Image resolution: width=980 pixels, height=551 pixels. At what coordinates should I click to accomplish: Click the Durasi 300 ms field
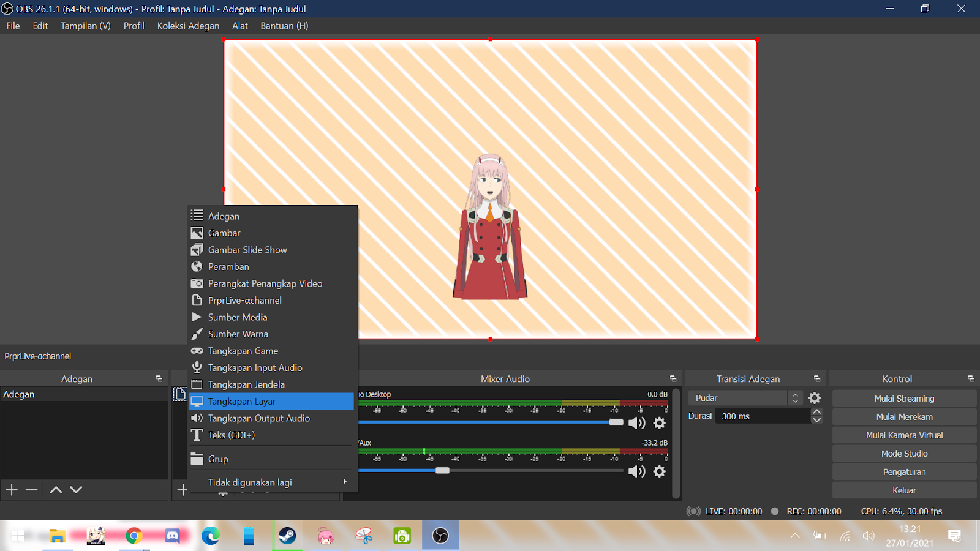click(763, 416)
